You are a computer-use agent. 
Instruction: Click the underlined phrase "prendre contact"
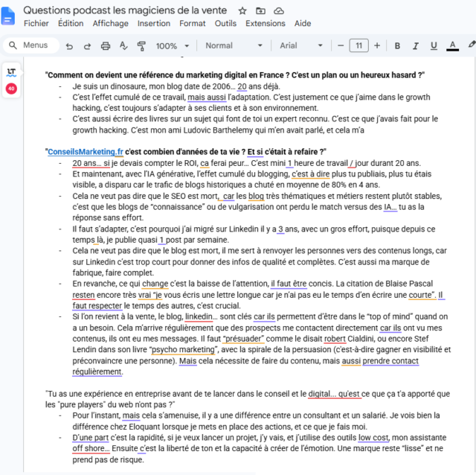pyautogui.click(x=390, y=361)
